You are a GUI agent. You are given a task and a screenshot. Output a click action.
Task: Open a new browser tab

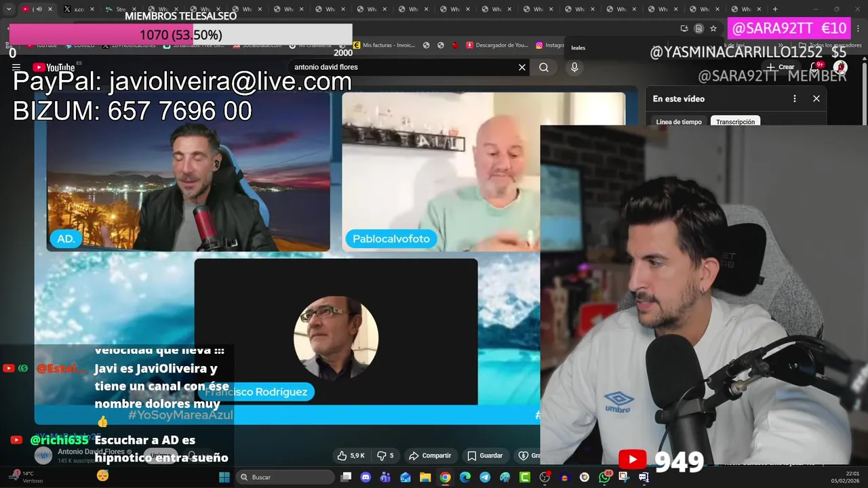(x=775, y=9)
